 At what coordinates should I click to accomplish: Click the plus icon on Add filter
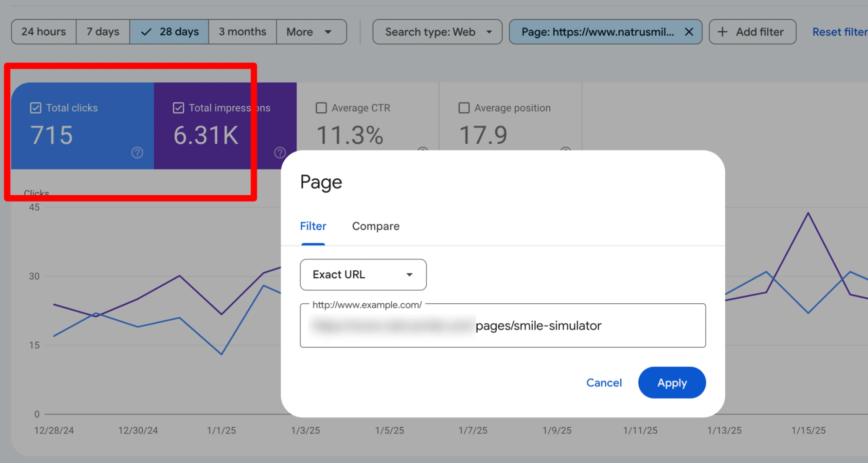click(723, 32)
